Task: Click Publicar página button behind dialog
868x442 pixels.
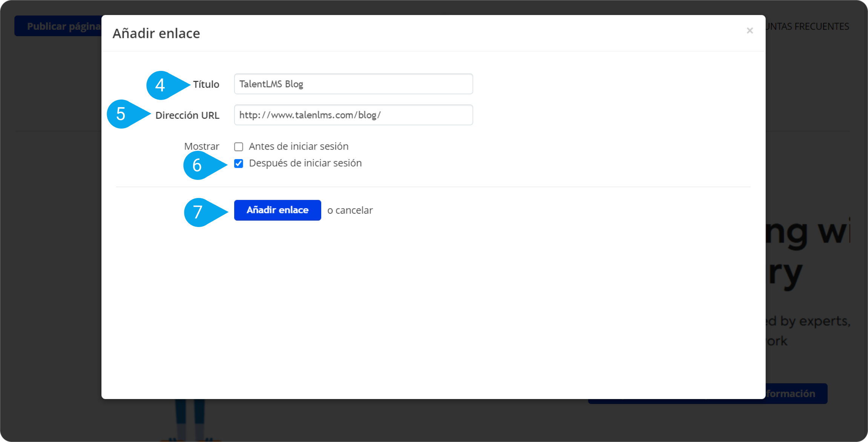Action: click(58, 26)
